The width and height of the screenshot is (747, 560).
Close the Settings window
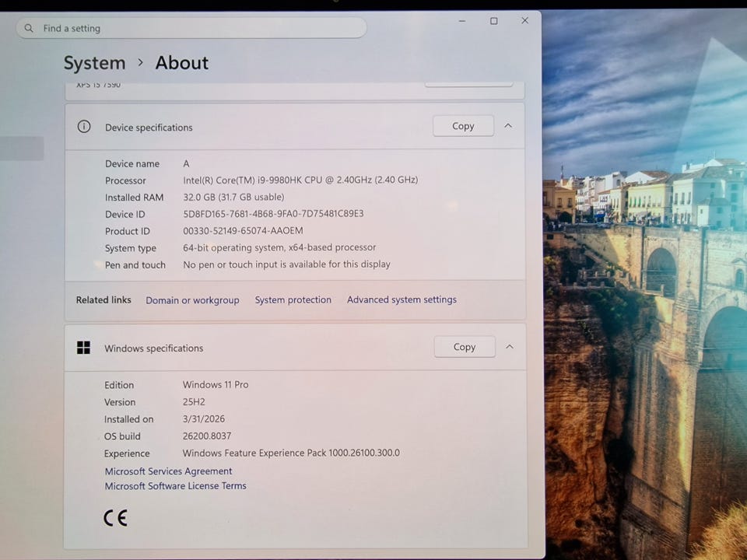click(x=525, y=20)
